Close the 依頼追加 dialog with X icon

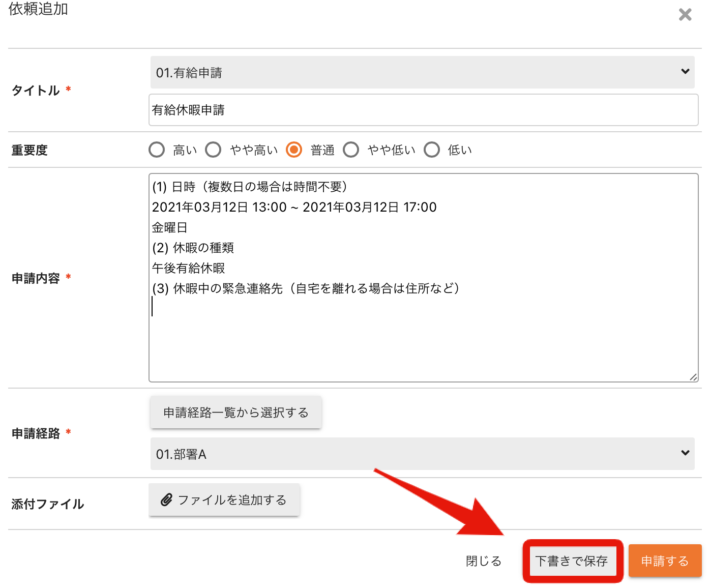[x=685, y=14]
